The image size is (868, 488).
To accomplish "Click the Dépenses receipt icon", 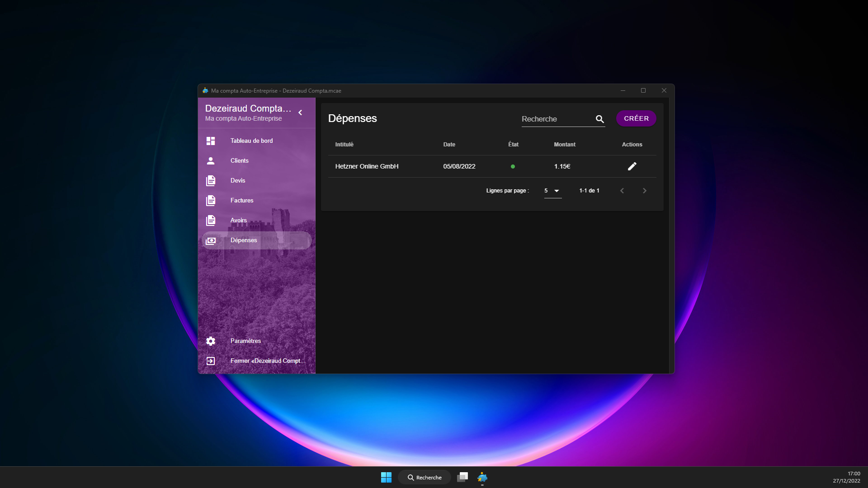I will click(211, 240).
